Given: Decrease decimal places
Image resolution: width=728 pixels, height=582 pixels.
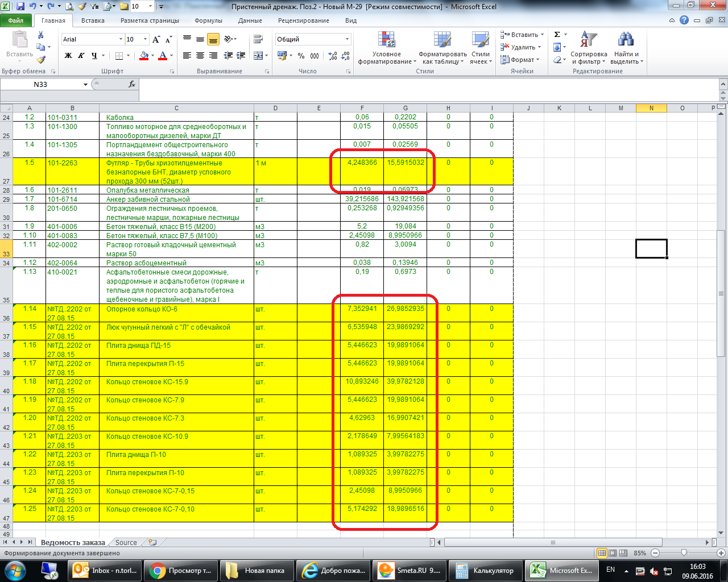Looking at the screenshot, I should tap(345, 56).
